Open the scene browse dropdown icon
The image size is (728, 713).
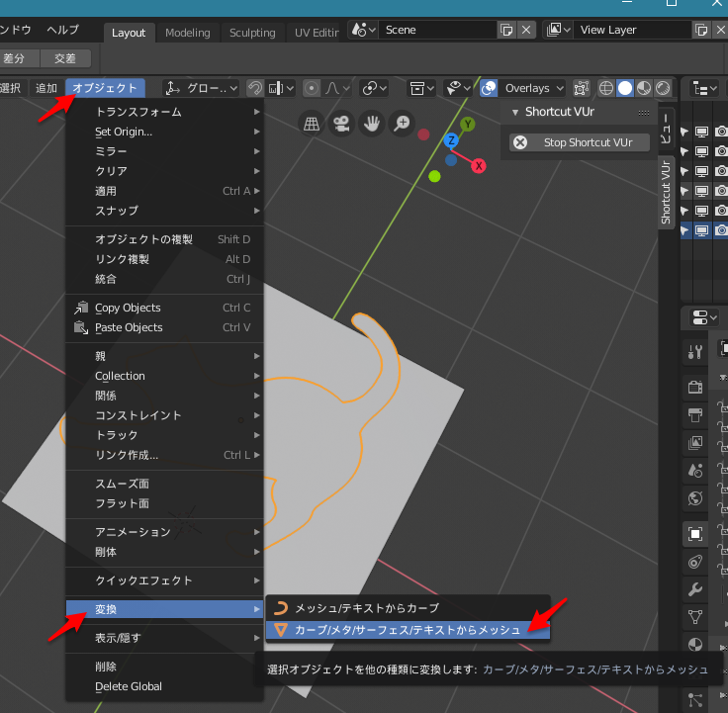pos(363,31)
